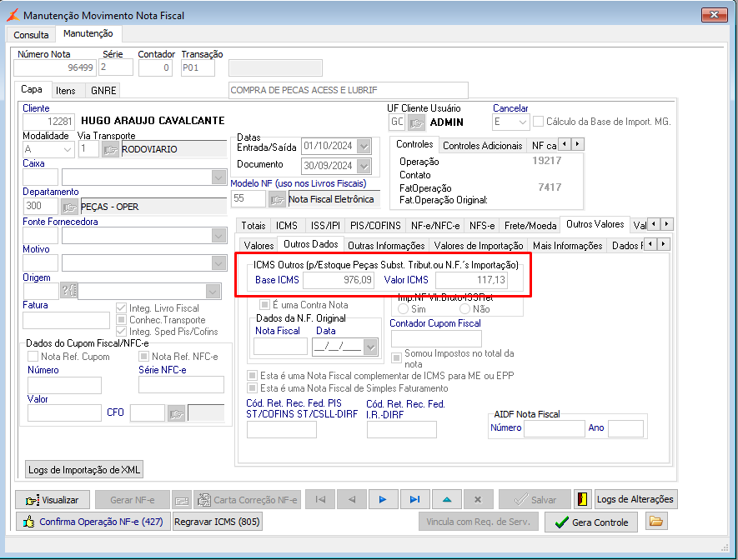Open the Departamento lookup icon

(x=69, y=206)
